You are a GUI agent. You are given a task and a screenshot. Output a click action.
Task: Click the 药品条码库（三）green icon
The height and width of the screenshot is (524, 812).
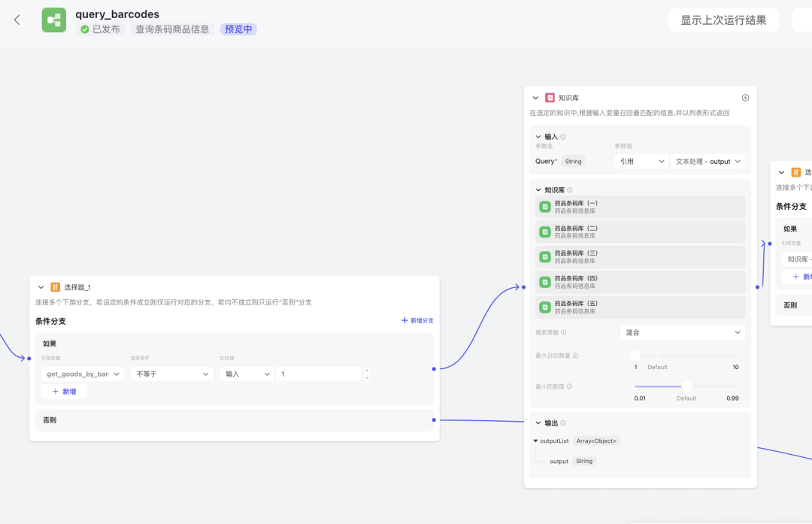coord(545,257)
